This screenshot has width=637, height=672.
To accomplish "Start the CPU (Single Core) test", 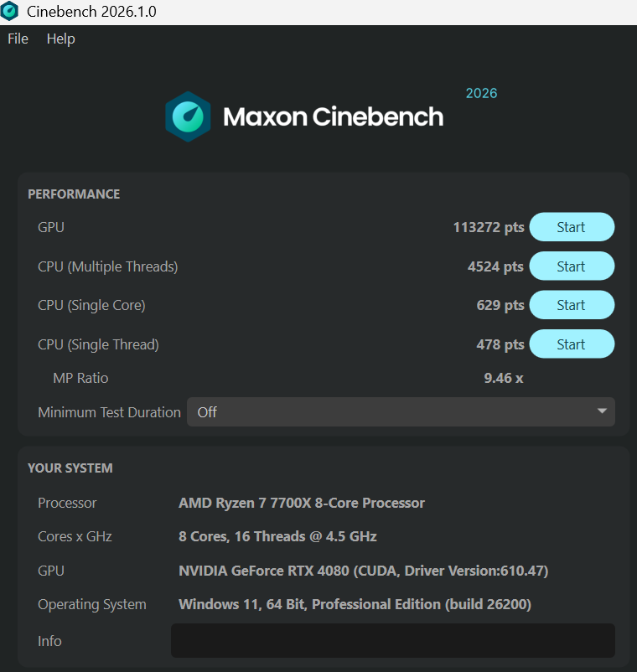I will tap(572, 305).
